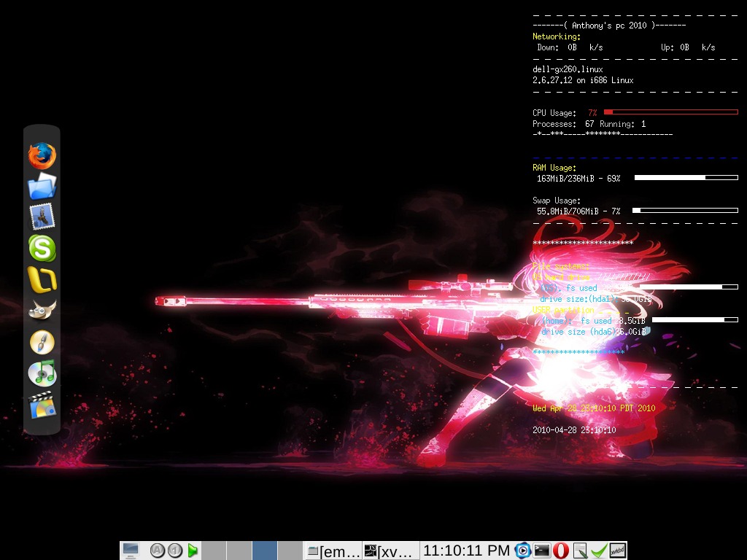
Task: Click the green play arrow launcher on taskbar
Action: (193, 551)
